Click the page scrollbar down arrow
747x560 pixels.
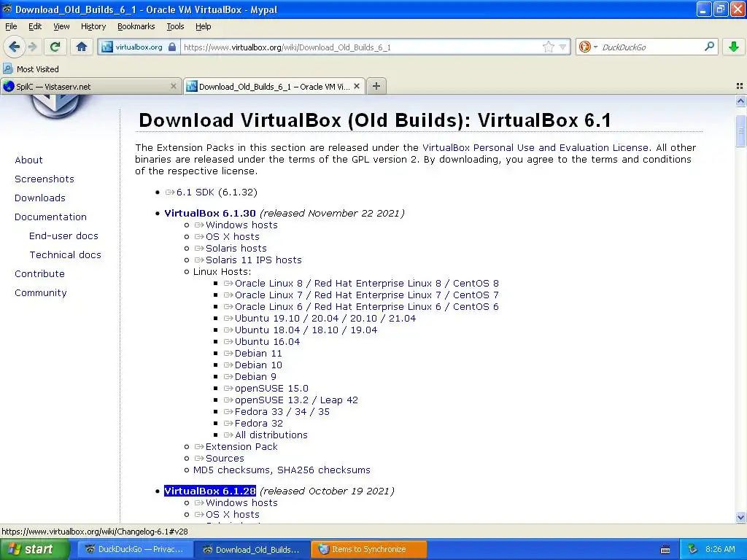pos(740,517)
